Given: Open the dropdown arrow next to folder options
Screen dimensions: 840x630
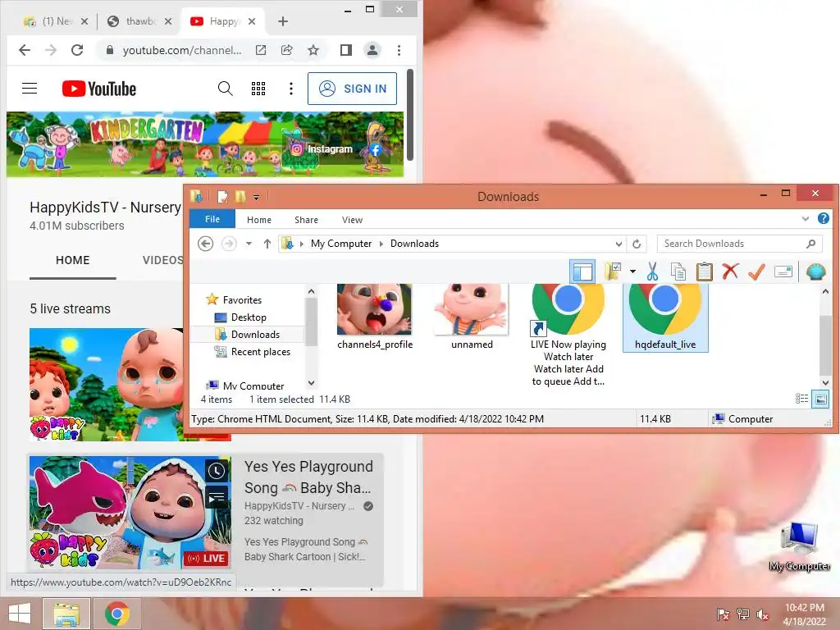Looking at the screenshot, I should (x=632, y=272).
